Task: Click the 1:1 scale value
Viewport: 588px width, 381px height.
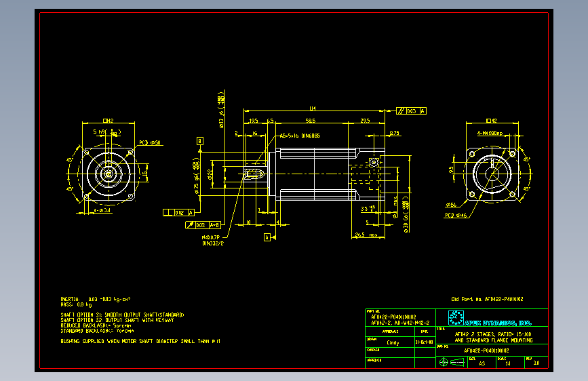Action: [x=508, y=363]
